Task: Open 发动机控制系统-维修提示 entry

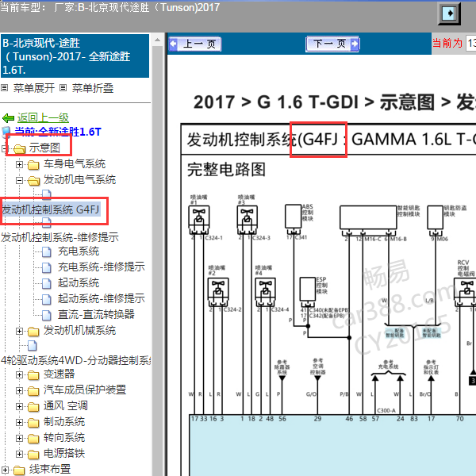Action: pyautogui.click(x=59, y=237)
